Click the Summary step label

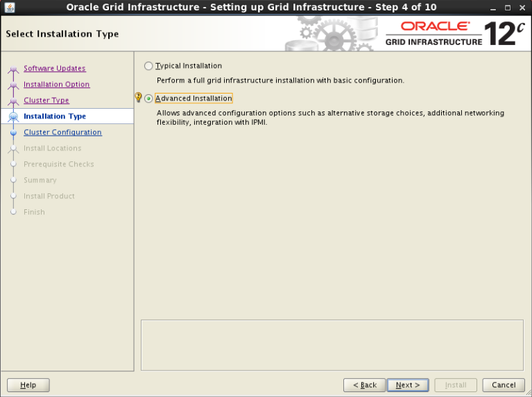pos(40,180)
